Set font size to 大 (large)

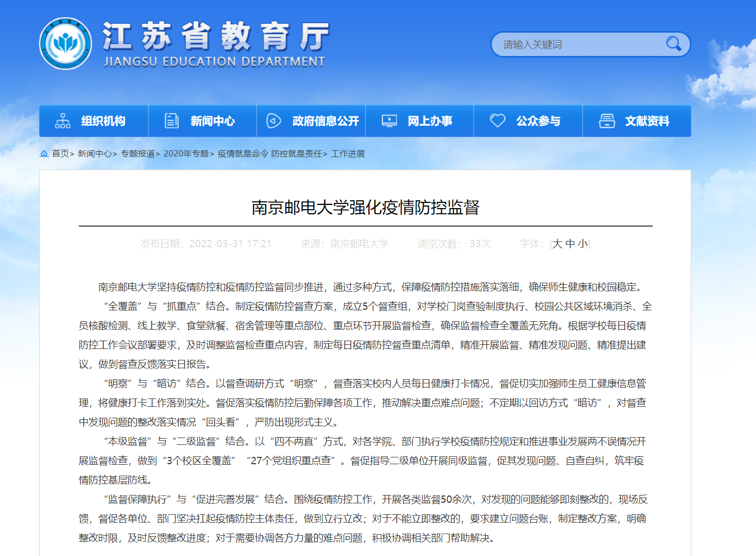pyautogui.click(x=557, y=244)
